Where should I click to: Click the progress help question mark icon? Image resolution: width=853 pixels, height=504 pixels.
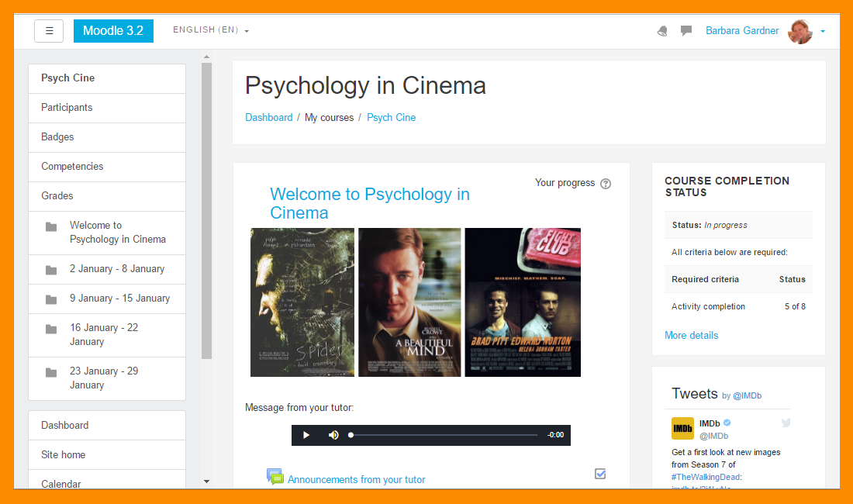pos(606,184)
